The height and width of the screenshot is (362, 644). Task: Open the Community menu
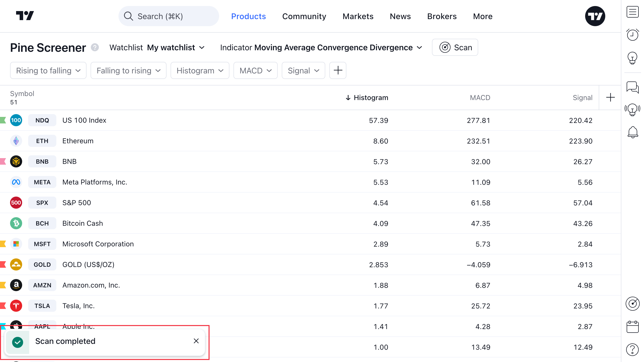pos(304,16)
